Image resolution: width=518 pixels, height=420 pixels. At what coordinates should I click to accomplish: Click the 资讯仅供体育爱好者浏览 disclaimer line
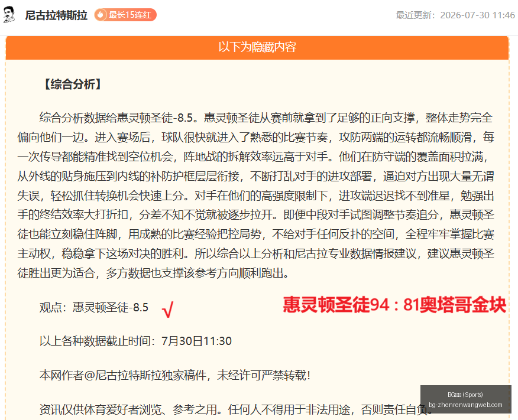click(x=236, y=409)
